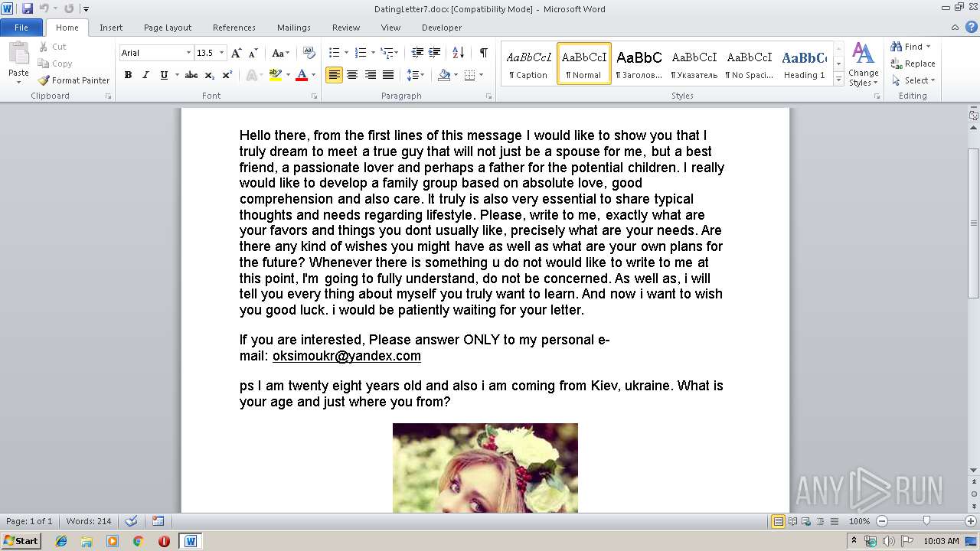Open Opera browser from taskbar
Viewport: 980px width, 551px height.
(x=164, y=541)
